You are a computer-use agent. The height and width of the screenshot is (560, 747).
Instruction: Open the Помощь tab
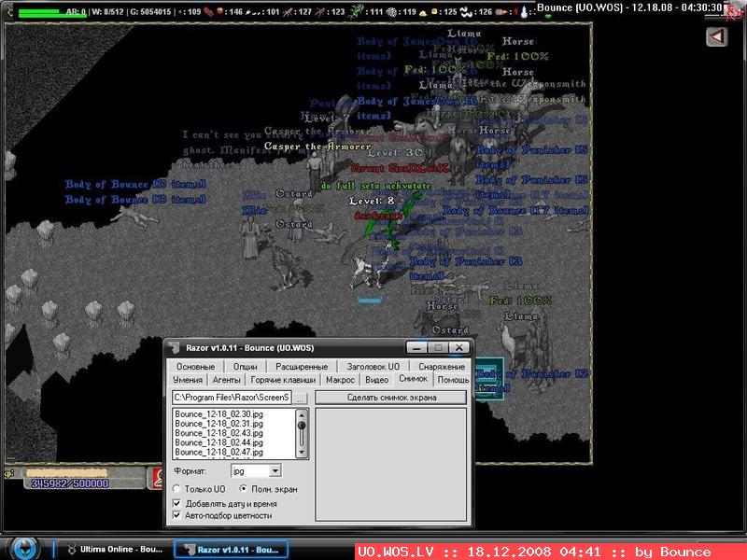point(453,380)
